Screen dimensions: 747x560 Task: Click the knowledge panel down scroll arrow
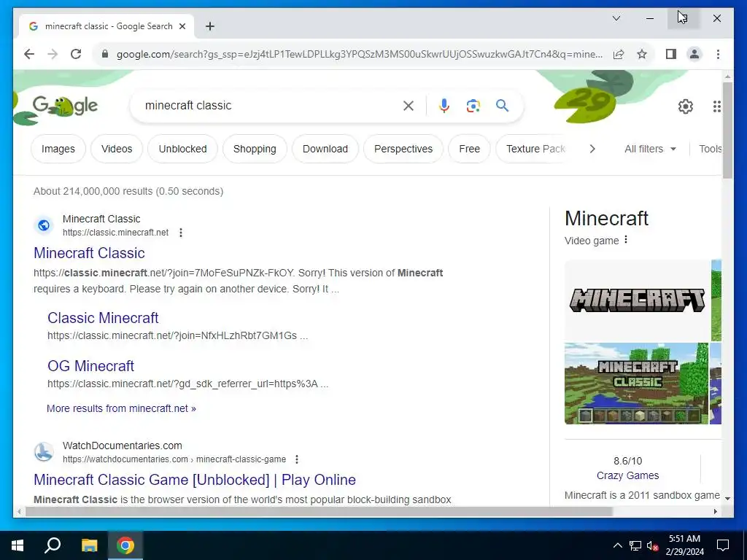coord(727,499)
